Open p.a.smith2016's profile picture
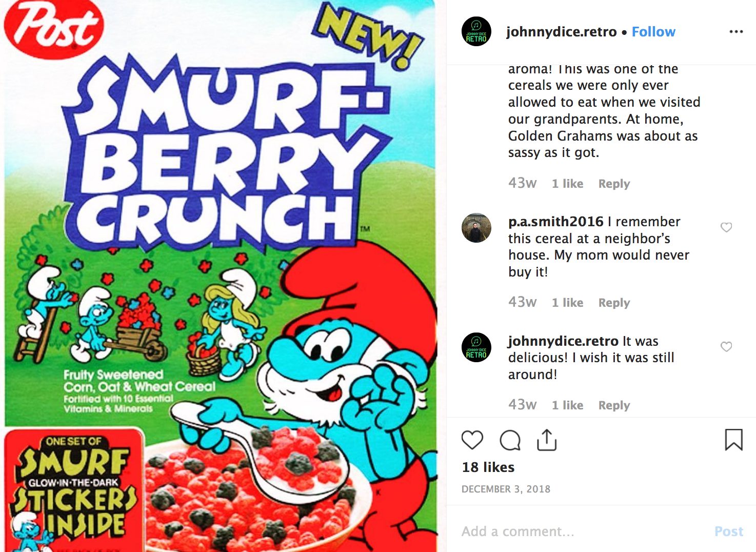The width and height of the screenshot is (756, 552). [x=476, y=228]
